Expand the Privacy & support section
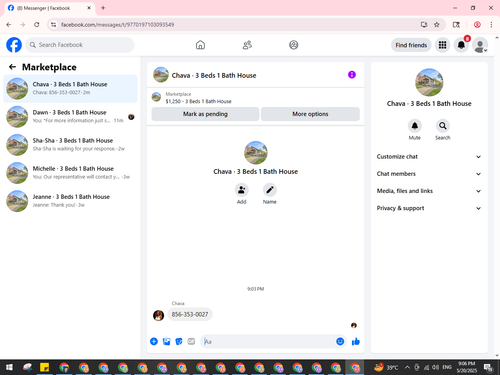Viewport: 500px width, 375px height. point(429,208)
